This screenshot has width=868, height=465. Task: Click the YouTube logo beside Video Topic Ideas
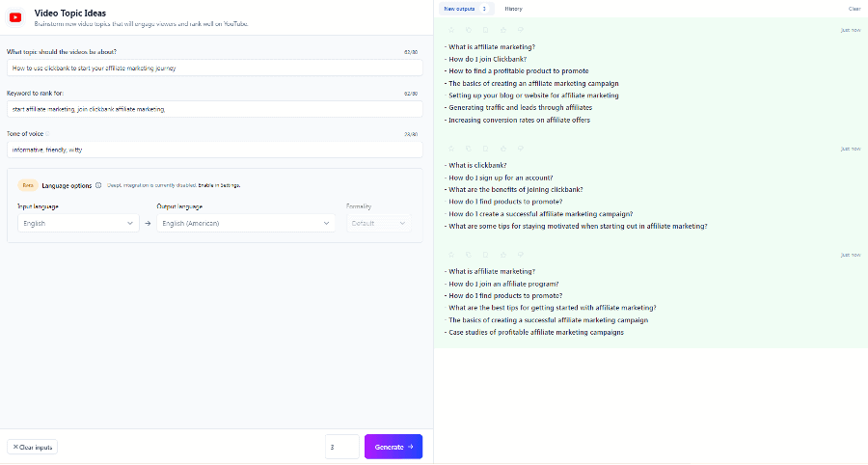15,17
